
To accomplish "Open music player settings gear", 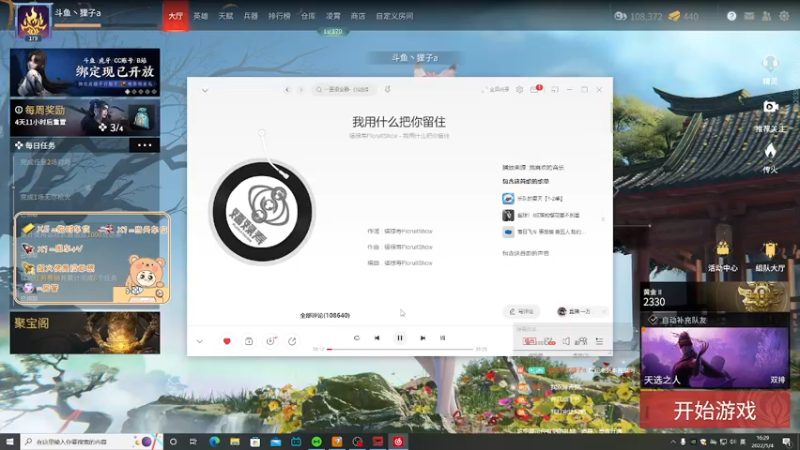I will tap(519, 89).
